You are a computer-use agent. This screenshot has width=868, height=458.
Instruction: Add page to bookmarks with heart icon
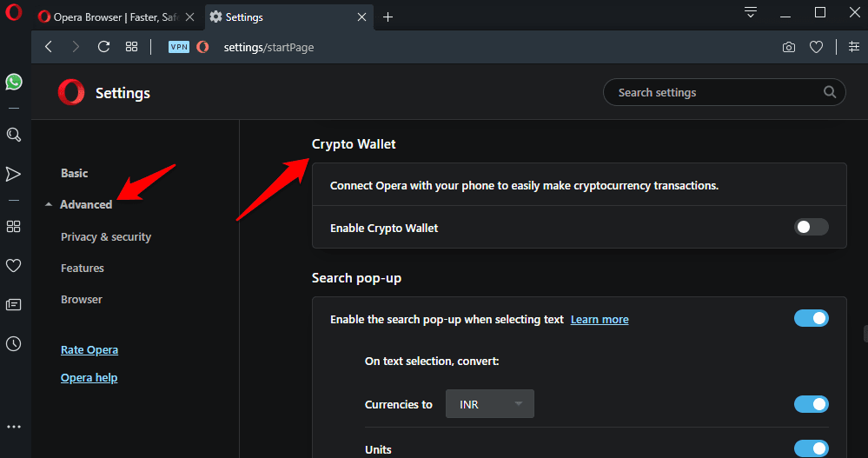816,48
